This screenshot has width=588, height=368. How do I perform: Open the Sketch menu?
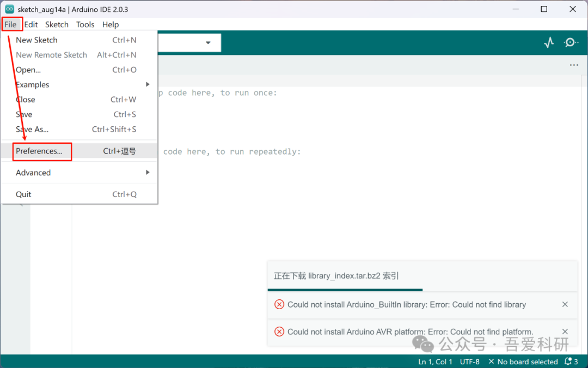[57, 24]
